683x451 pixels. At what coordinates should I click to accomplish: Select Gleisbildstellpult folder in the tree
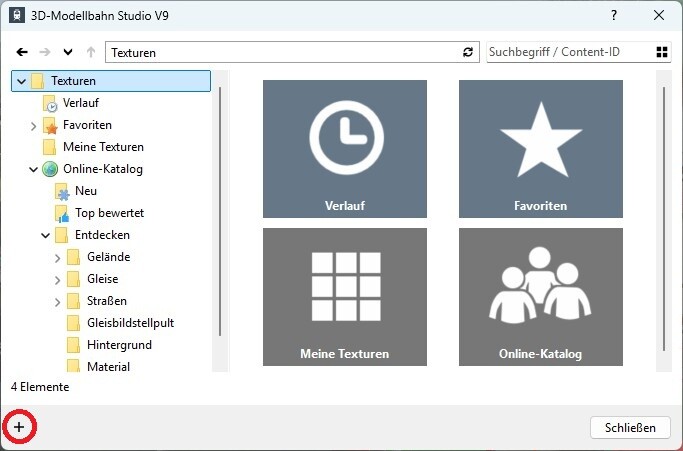[x=130, y=323]
